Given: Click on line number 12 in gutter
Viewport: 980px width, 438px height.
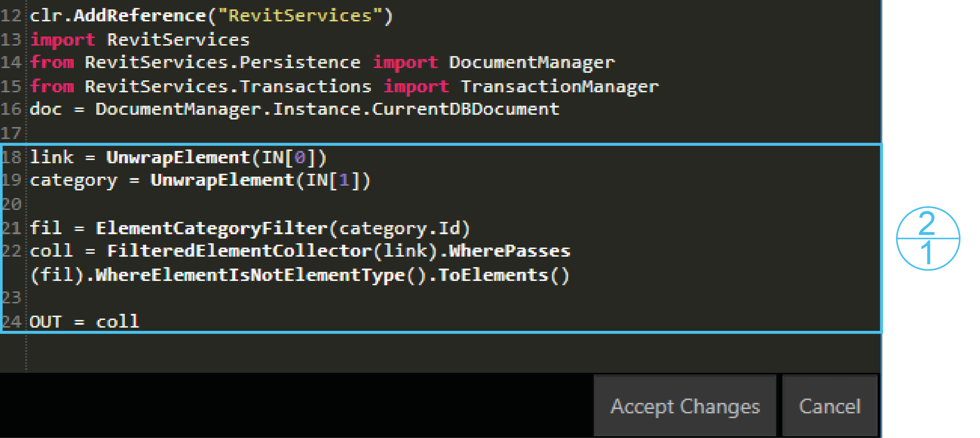Looking at the screenshot, I should click(x=10, y=16).
